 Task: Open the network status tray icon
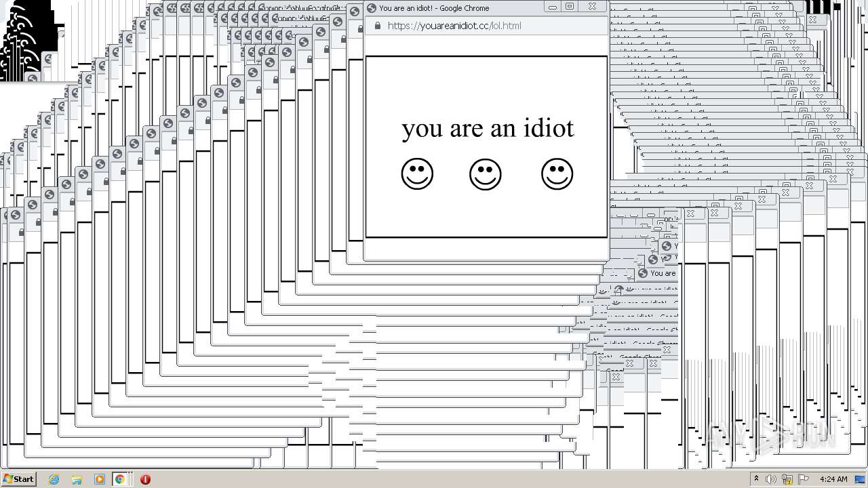pyautogui.click(x=787, y=479)
